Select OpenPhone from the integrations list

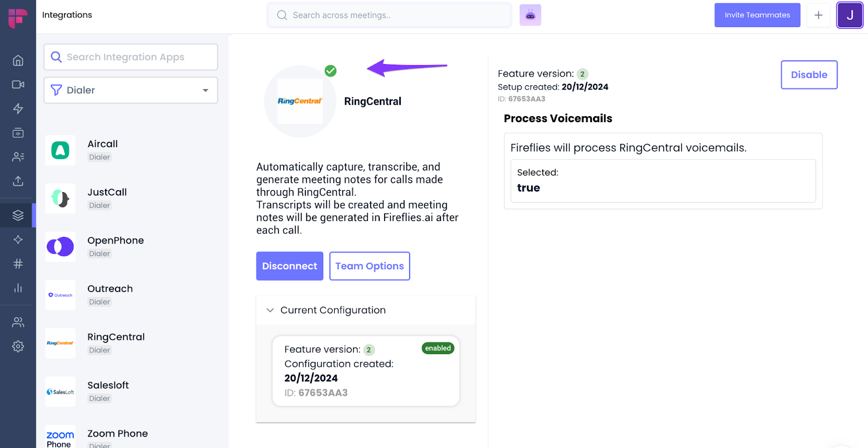[x=116, y=247]
